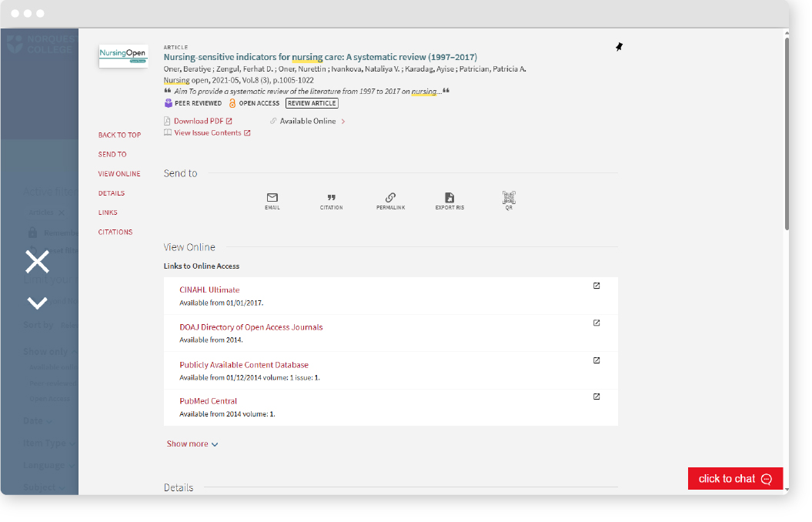Image resolution: width=812 pixels, height=522 pixels.
Task: Open CINAHL Ultimate external link icon
Action: [x=596, y=286]
